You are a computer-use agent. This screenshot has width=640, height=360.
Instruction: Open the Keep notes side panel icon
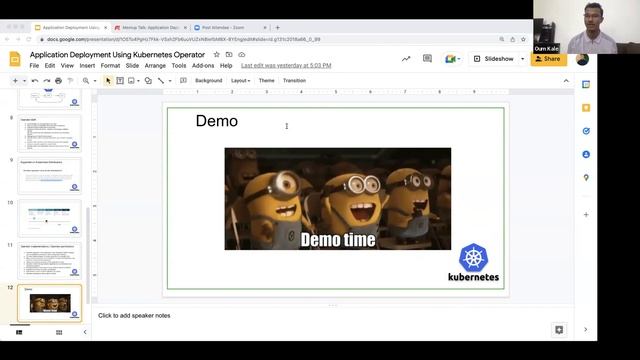pos(586,108)
